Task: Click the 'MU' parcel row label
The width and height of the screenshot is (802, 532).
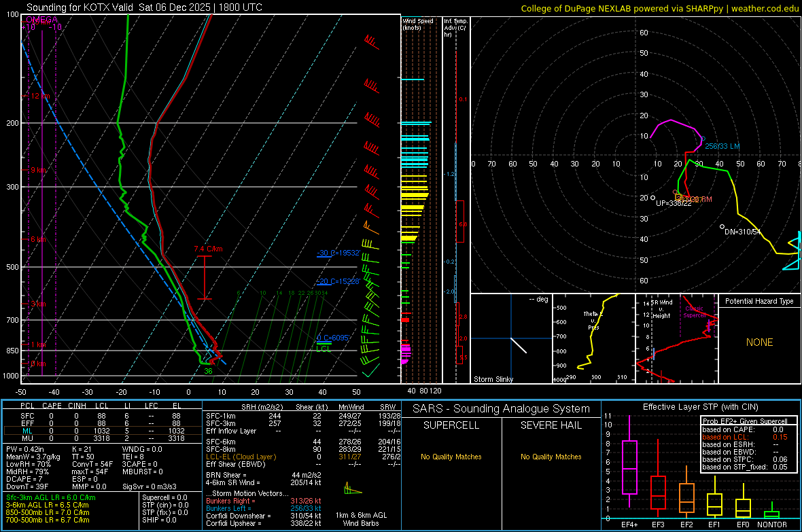Action: click(27, 438)
